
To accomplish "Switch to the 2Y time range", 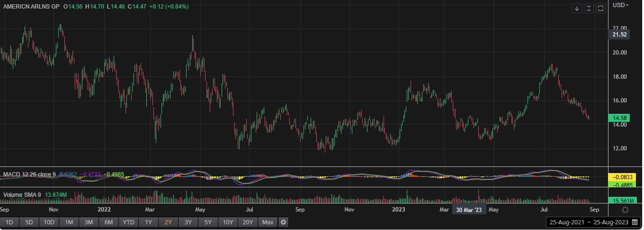I will [x=168, y=222].
